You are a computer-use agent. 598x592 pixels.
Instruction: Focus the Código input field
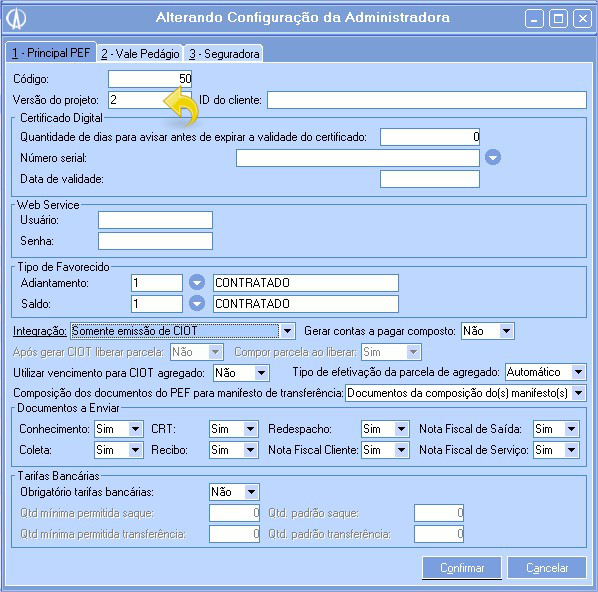click(150, 79)
